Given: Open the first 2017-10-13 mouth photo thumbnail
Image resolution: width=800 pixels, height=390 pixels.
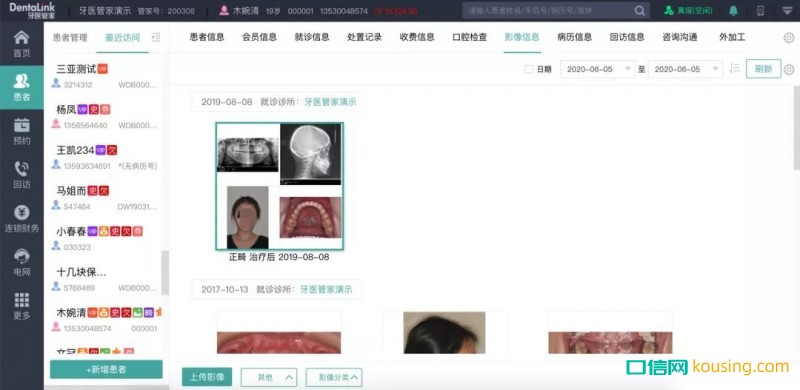Looking at the screenshot, I should point(279,333).
